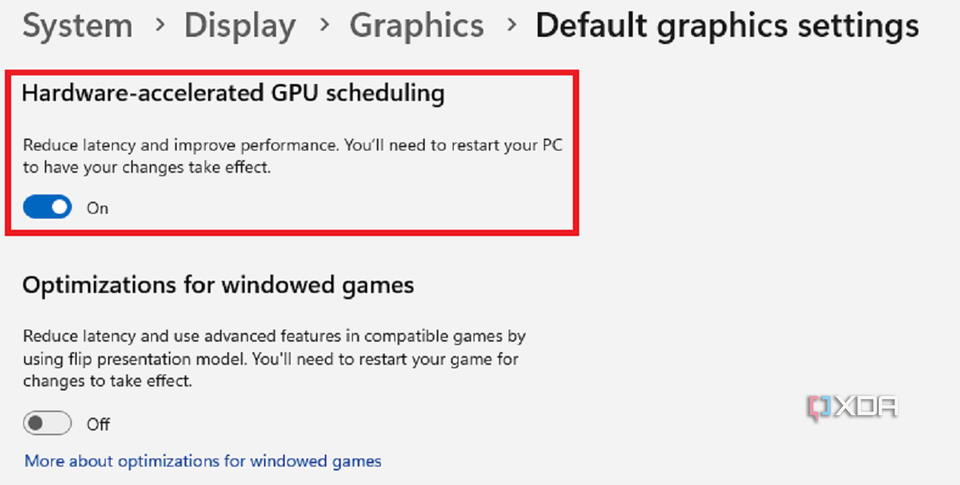This screenshot has width=960, height=485.
Task: Click the On label beside GPU scheduling switch
Action: (x=98, y=208)
